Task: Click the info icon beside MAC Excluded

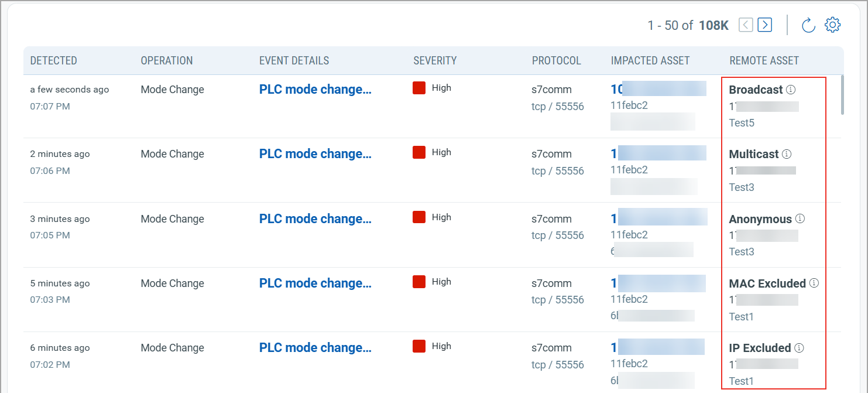Action: point(814,283)
